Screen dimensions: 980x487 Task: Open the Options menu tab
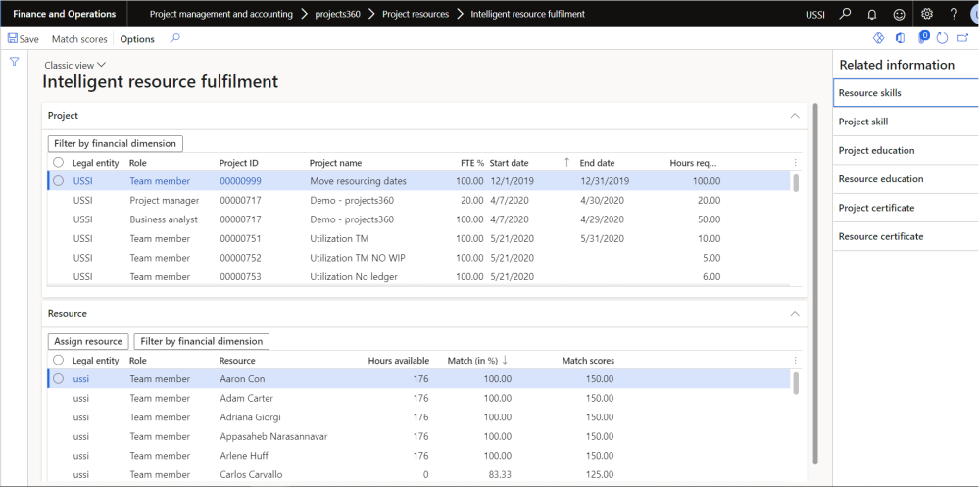(137, 39)
